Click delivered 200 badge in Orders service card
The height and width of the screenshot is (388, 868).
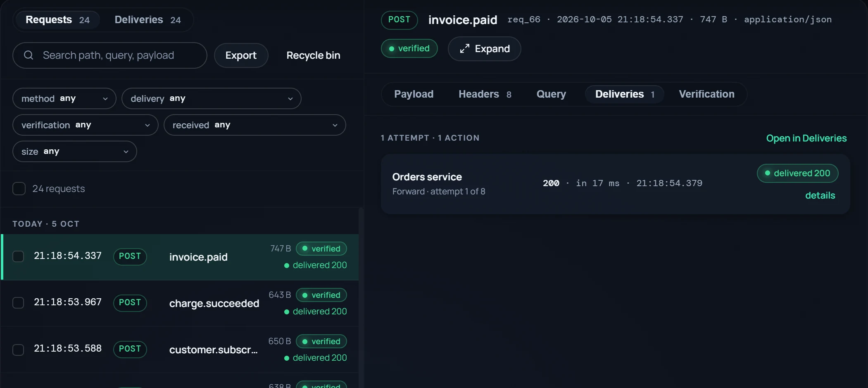(797, 173)
